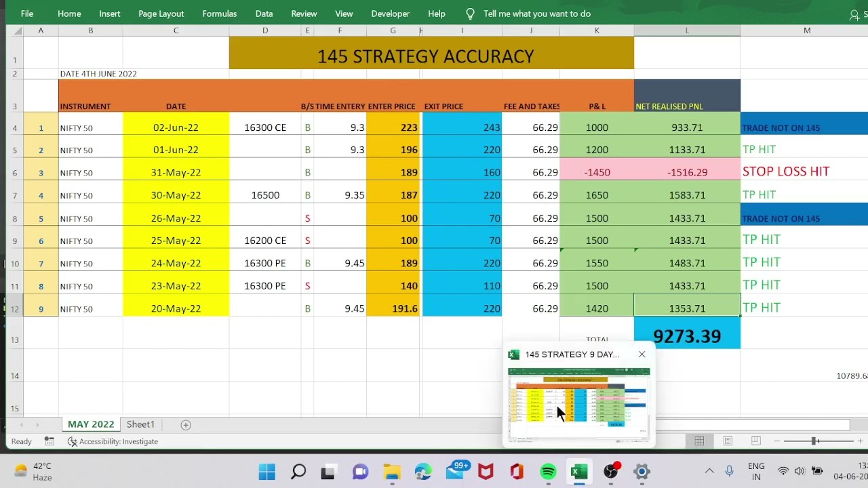Open the Windows Start menu

tap(267, 471)
